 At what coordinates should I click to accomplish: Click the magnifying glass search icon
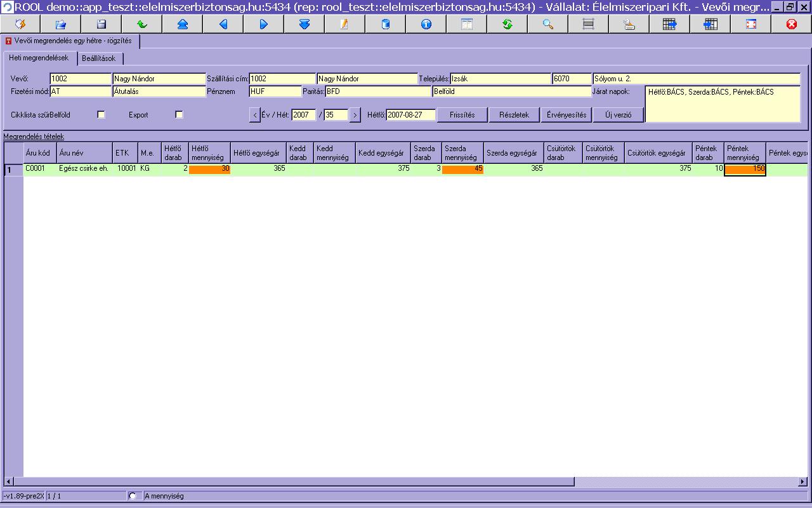click(548, 24)
